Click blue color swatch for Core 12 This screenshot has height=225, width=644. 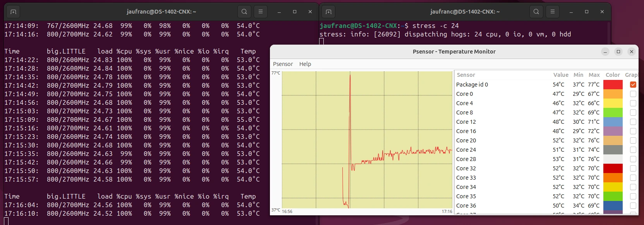(613, 122)
